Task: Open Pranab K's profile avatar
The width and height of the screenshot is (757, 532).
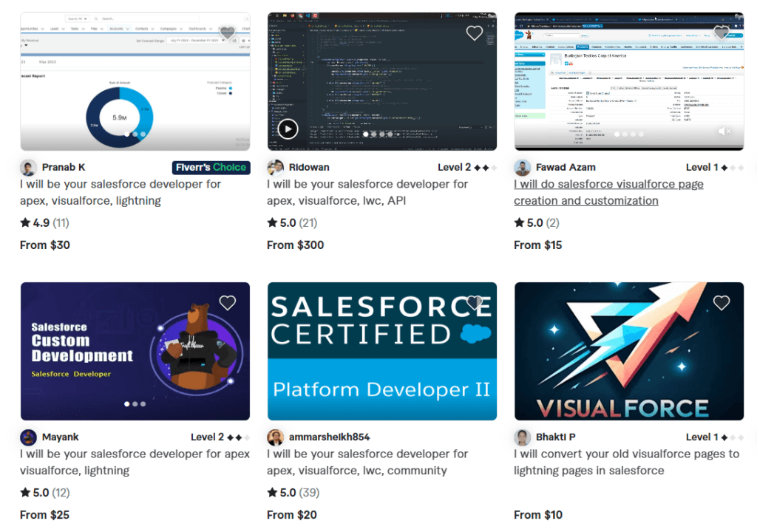Action: tap(29, 168)
